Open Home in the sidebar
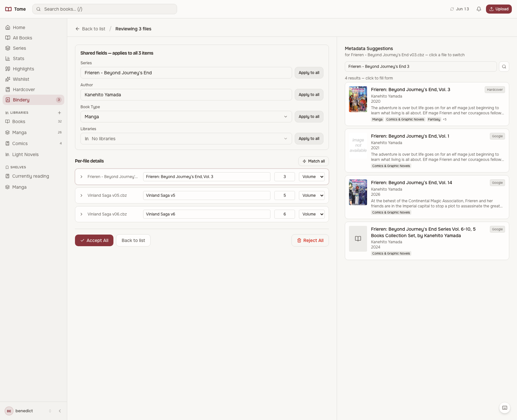517x420 pixels. pos(34,27)
